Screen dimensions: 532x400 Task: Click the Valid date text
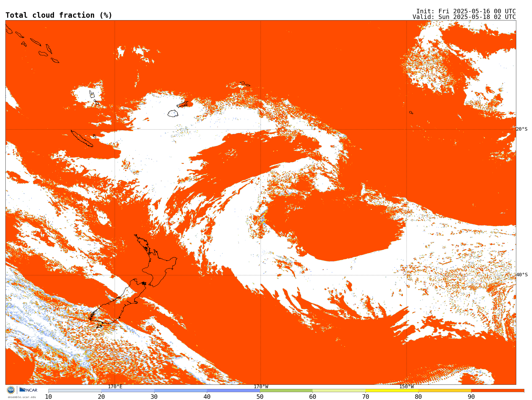pyautogui.click(x=464, y=17)
